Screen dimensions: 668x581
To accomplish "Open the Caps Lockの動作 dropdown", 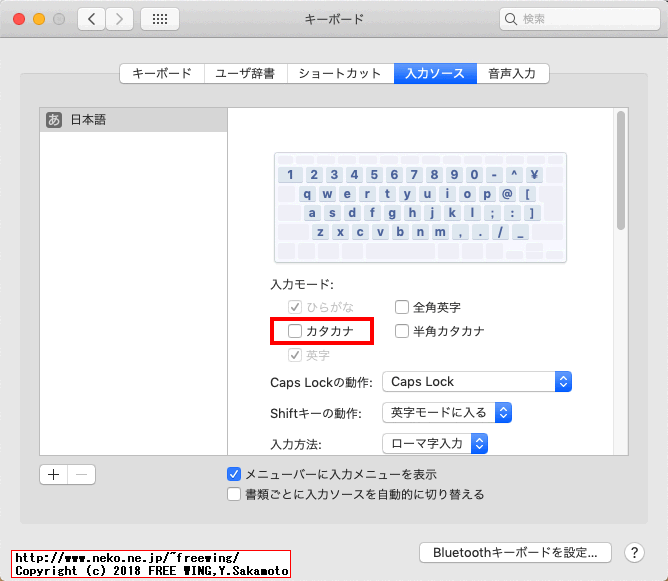I will [477, 382].
